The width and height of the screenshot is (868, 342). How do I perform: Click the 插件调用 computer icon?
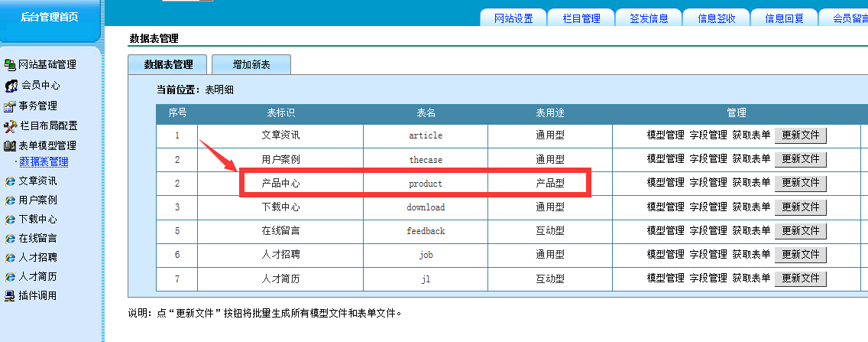click(10, 296)
